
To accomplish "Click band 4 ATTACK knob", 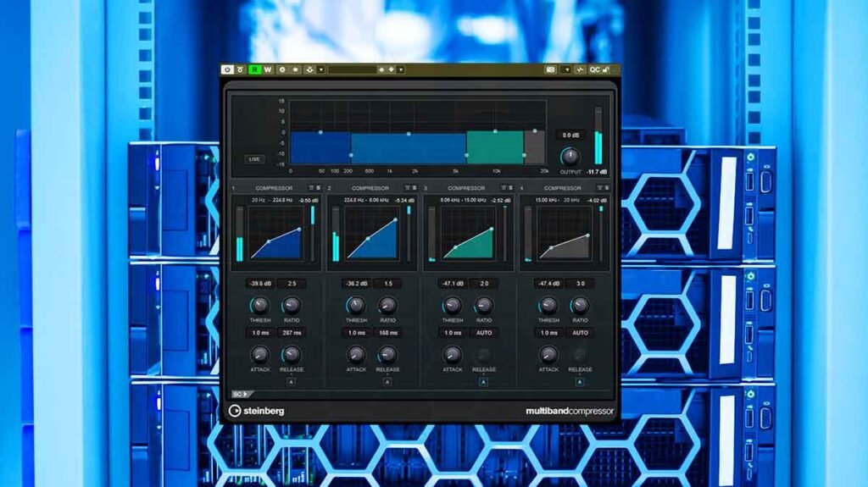I will click(548, 355).
